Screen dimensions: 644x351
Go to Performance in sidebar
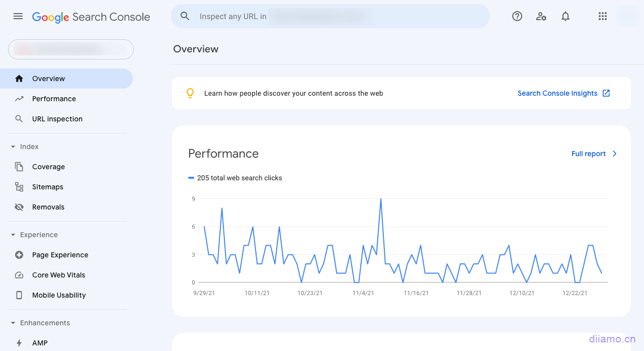point(54,99)
